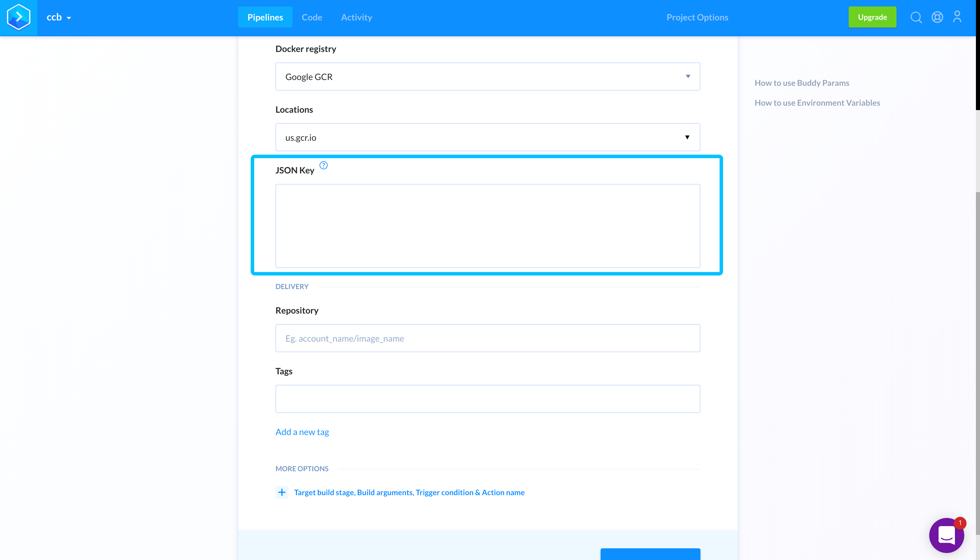Click into the JSON Key text area
The height and width of the screenshot is (560, 980).
tap(487, 226)
